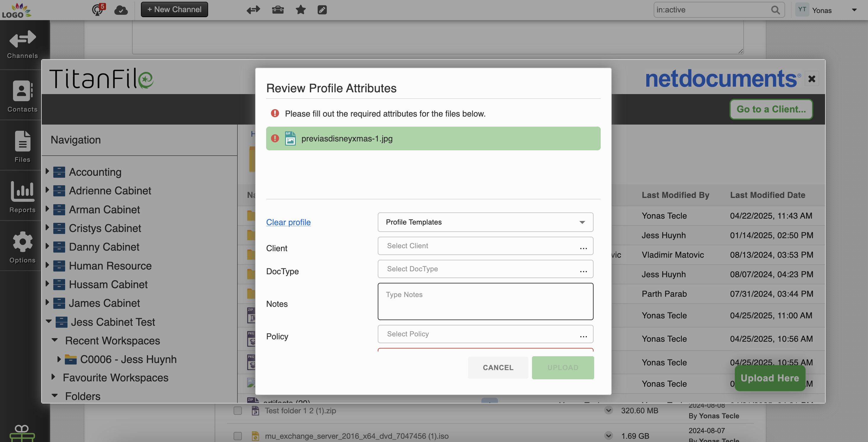Expand the Adrienne Cabinet node
Image resolution: width=868 pixels, height=442 pixels.
(47, 190)
